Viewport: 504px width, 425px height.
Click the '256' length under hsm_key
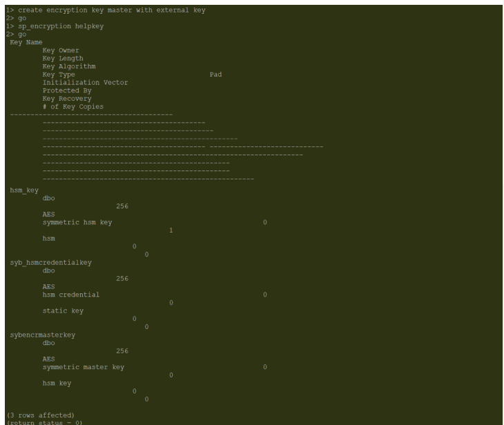click(x=122, y=206)
